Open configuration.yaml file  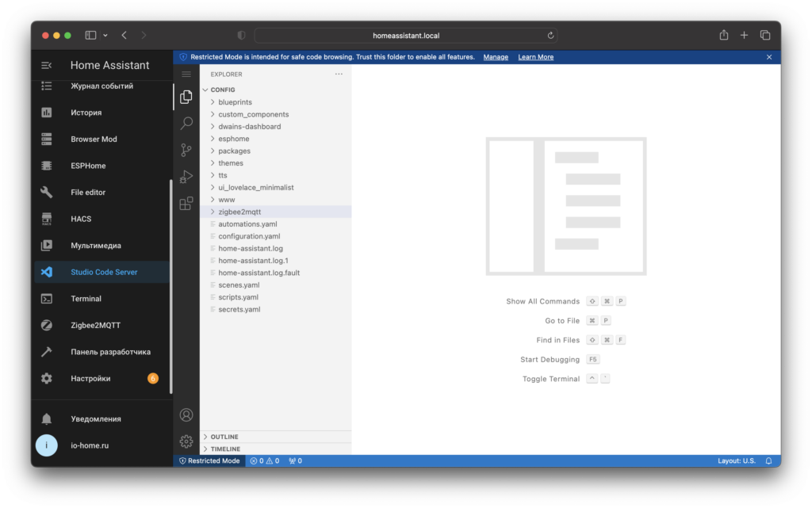(275, 236)
